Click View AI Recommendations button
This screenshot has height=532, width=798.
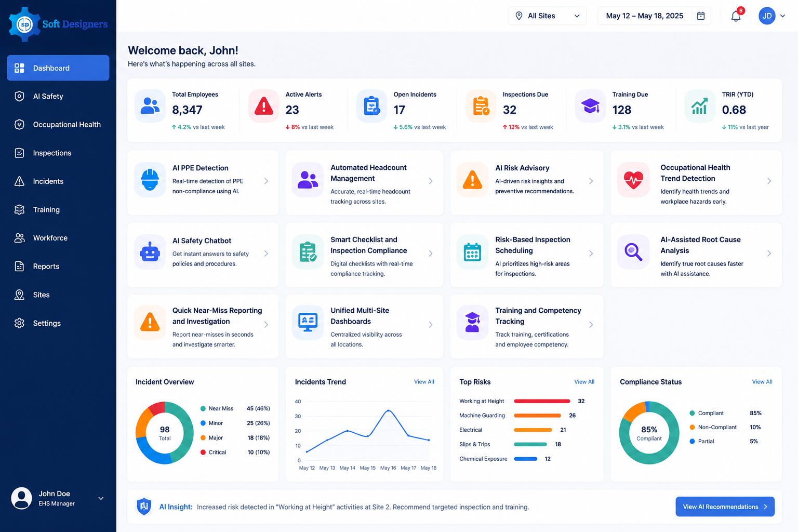[725, 507]
